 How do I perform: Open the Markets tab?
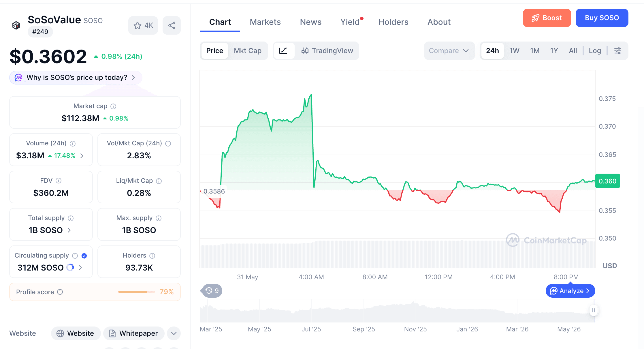(265, 22)
